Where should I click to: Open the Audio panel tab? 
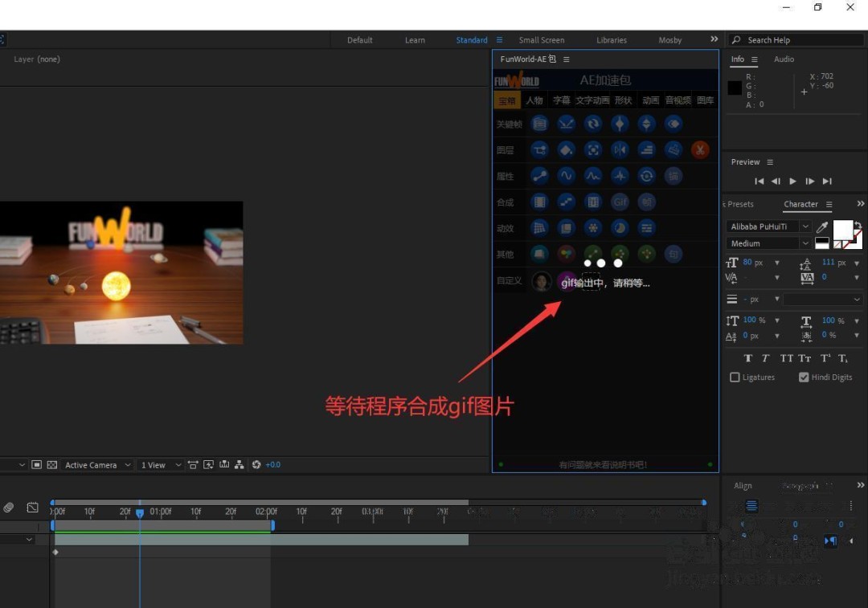point(784,59)
